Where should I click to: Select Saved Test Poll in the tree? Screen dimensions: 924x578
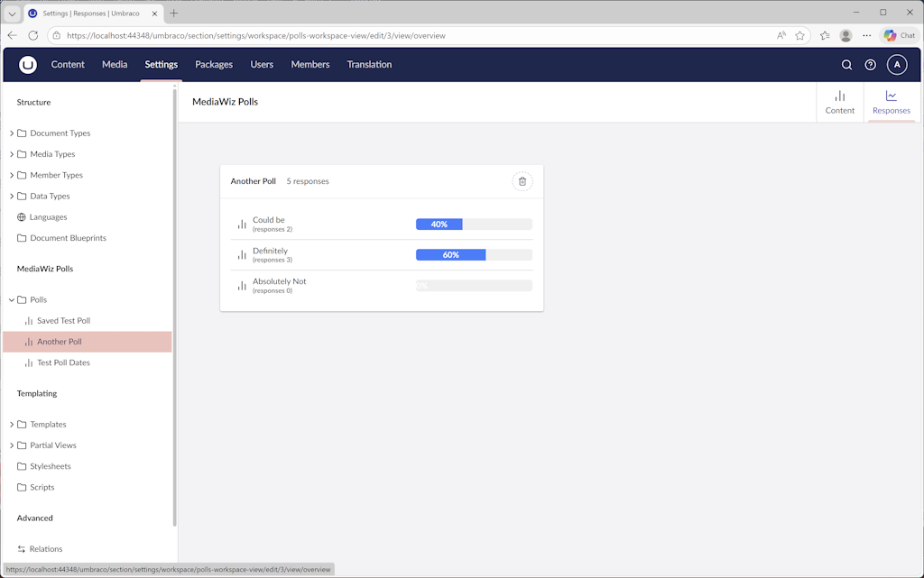(63, 321)
